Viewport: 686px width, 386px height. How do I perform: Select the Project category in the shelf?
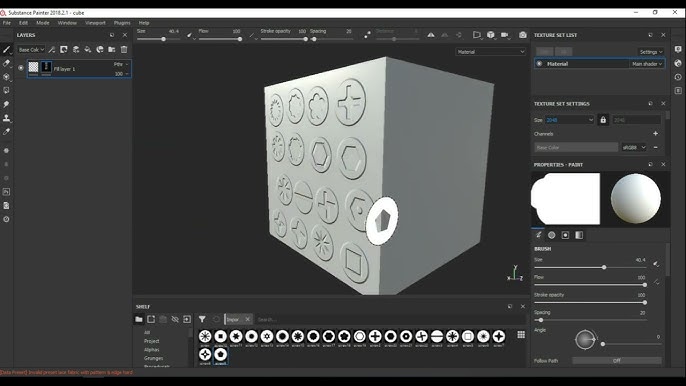[151, 341]
